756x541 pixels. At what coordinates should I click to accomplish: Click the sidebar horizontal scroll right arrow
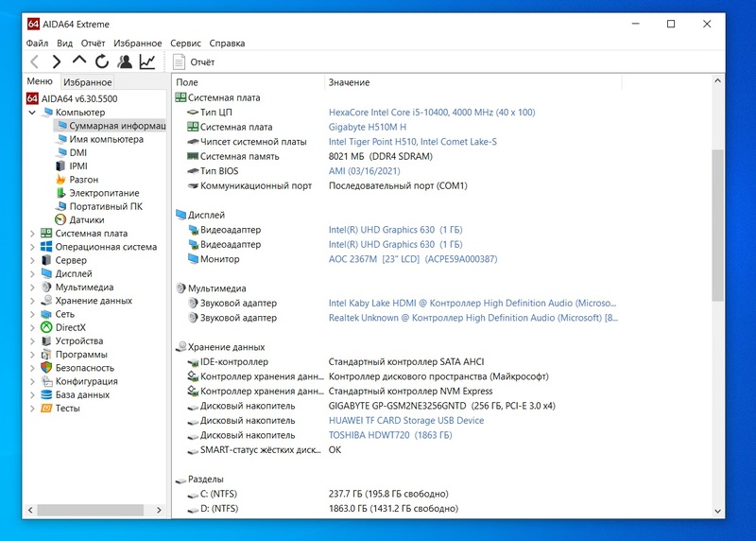pyautogui.click(x=159, y=510)
